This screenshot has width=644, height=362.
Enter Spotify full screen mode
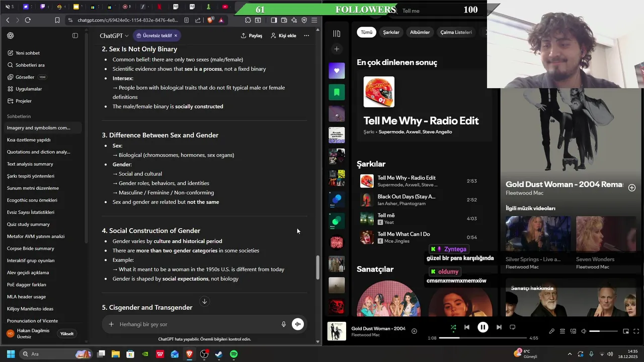coord(636,331)
